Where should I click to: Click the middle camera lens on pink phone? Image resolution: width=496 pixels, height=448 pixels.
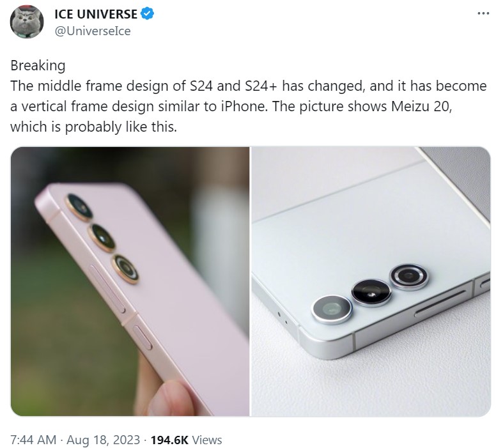click(102, 238)
